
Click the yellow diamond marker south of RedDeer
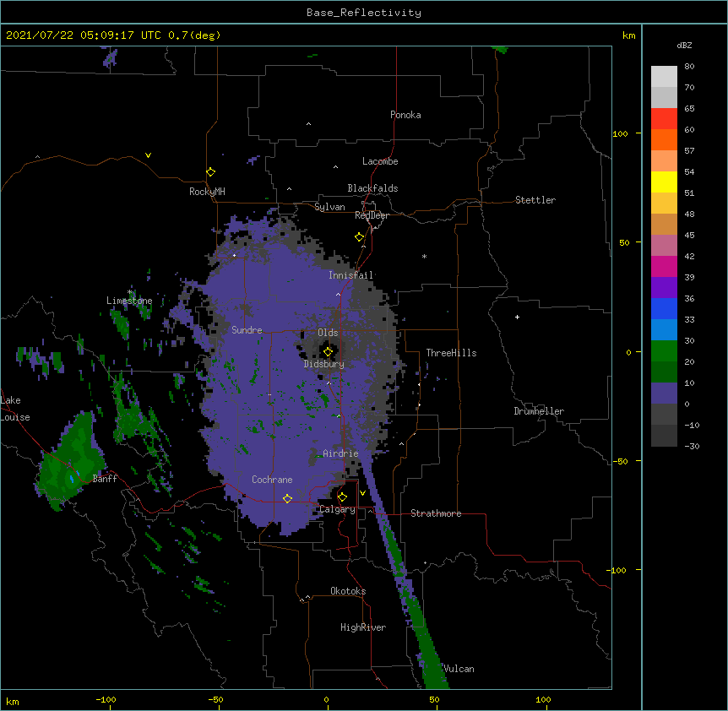[x=360, y=237]
